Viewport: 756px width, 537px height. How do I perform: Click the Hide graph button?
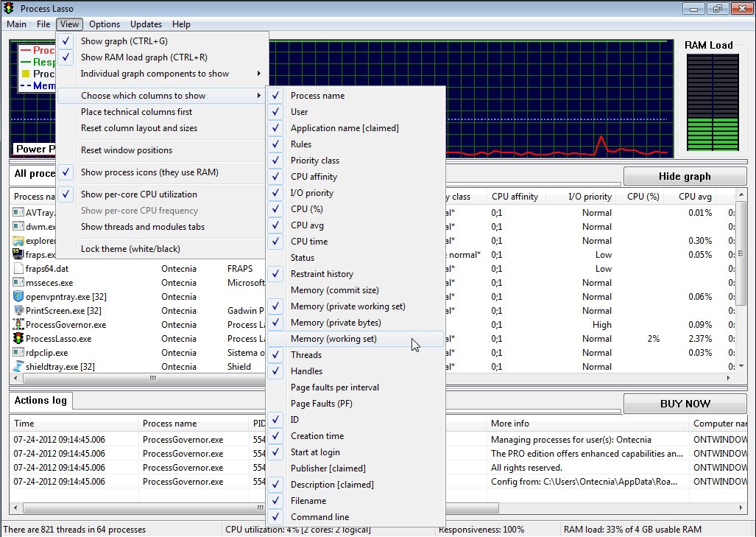(x=685, y=176)
